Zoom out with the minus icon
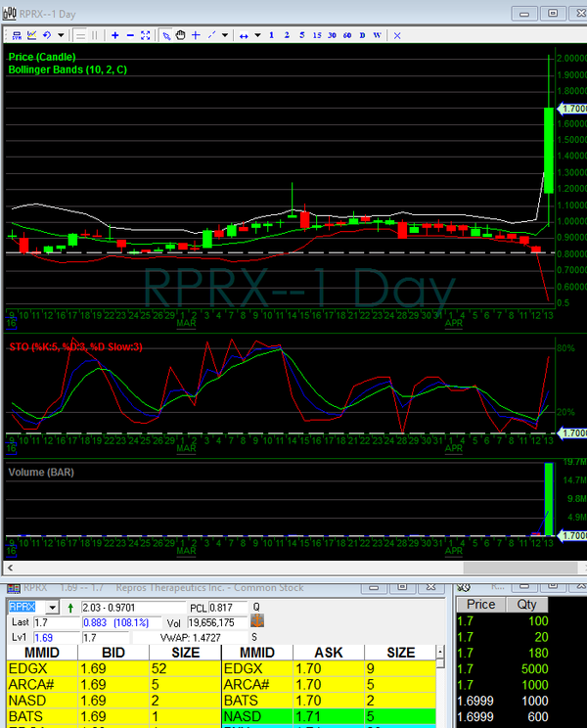 coord(130,35)
